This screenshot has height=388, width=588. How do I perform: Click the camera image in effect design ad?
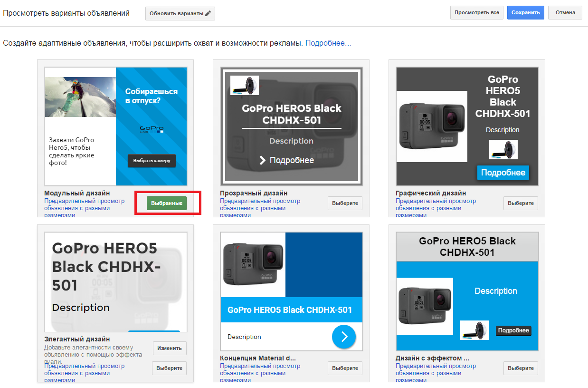tap(425, 306)
